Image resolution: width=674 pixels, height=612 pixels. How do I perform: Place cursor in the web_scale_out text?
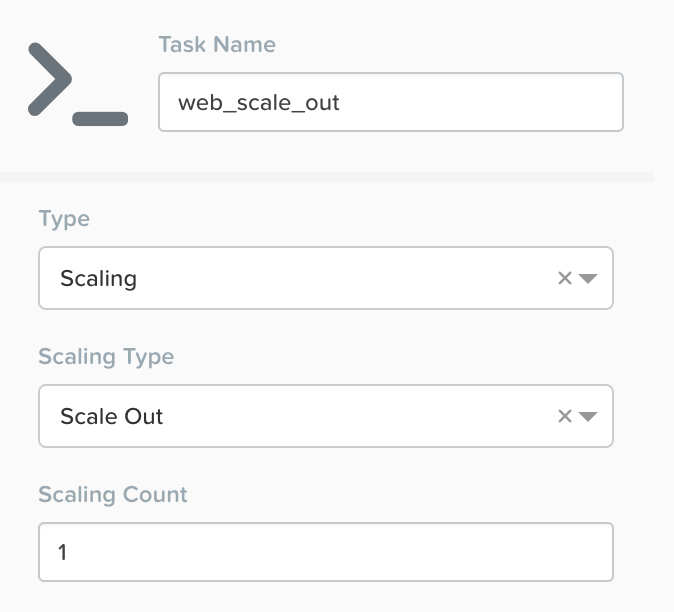(x=259, y=103)
